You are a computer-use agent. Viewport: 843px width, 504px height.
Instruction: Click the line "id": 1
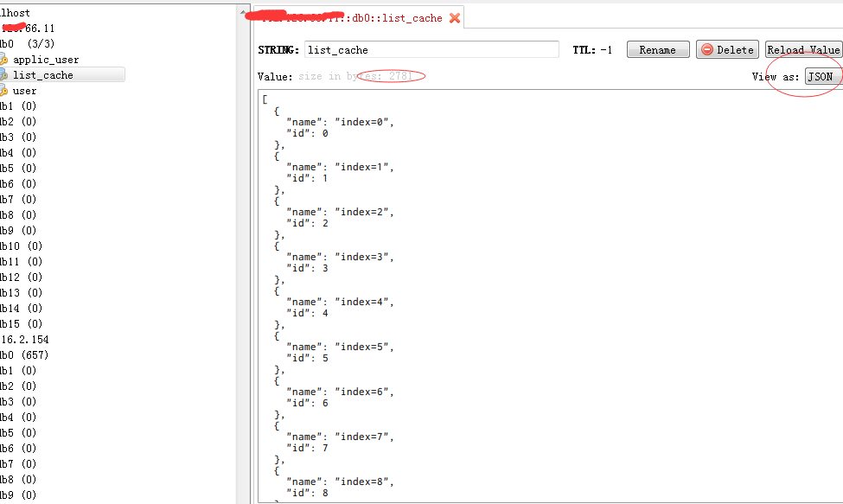tap(307, 178)
